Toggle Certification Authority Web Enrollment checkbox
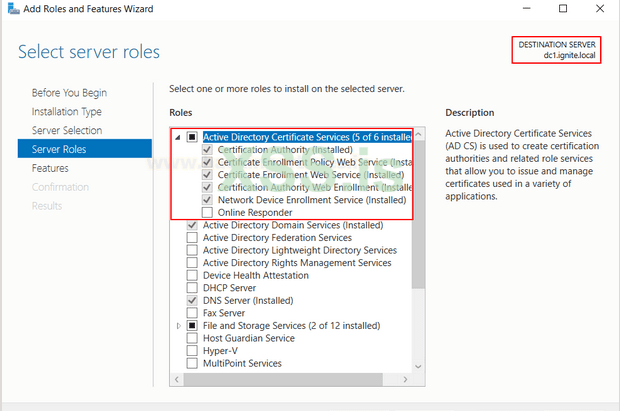Viewport: 620px width, 411px height. [207, 187]
